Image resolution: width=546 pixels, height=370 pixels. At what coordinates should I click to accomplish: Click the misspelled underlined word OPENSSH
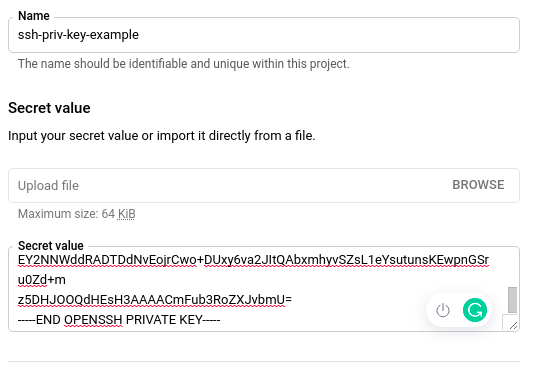click(93, 320)
